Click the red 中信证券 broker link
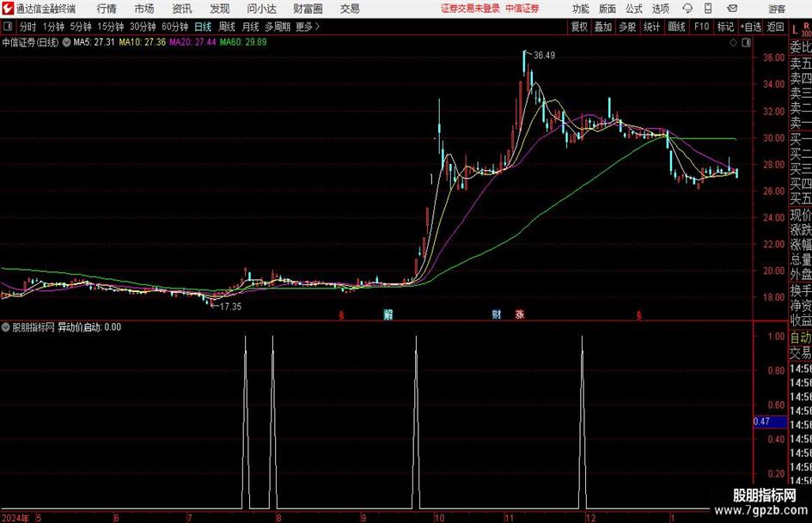 (522, 9)
